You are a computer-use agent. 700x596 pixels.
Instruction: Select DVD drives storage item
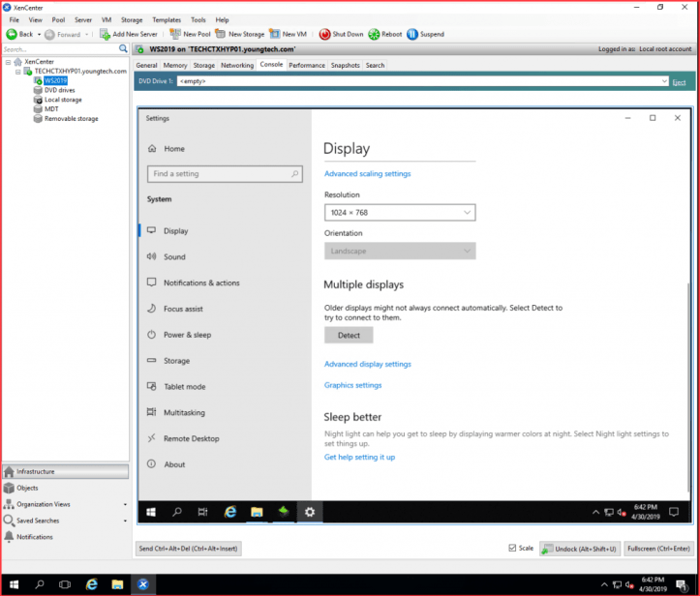pyautogui.click(x=59, y=90)
